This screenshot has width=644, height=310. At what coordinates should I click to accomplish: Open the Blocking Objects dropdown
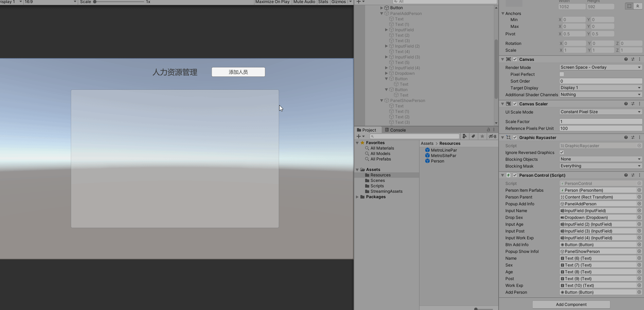pyautogui.click(x=601, y=159)
